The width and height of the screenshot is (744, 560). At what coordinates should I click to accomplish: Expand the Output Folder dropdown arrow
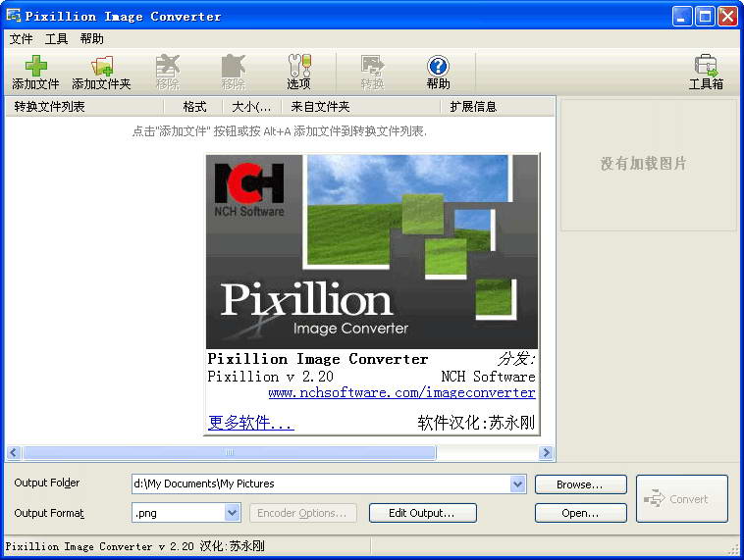(517, 484)
